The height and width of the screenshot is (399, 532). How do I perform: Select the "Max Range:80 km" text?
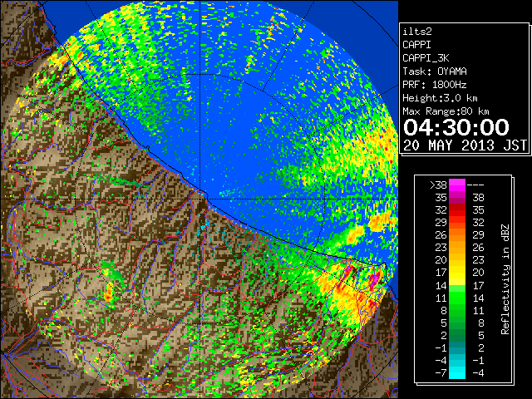(x=446, y=111)
